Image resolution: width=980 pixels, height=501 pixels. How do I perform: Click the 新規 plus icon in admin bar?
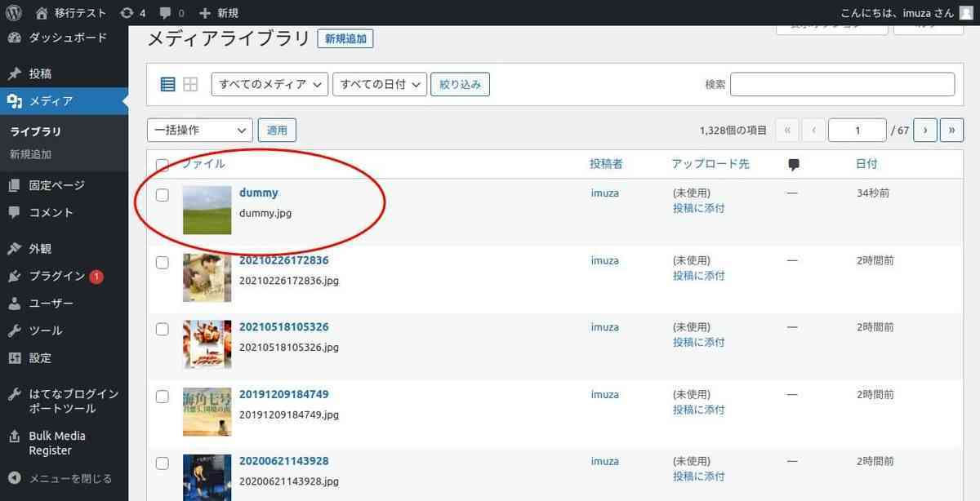(x=205, y=12)
